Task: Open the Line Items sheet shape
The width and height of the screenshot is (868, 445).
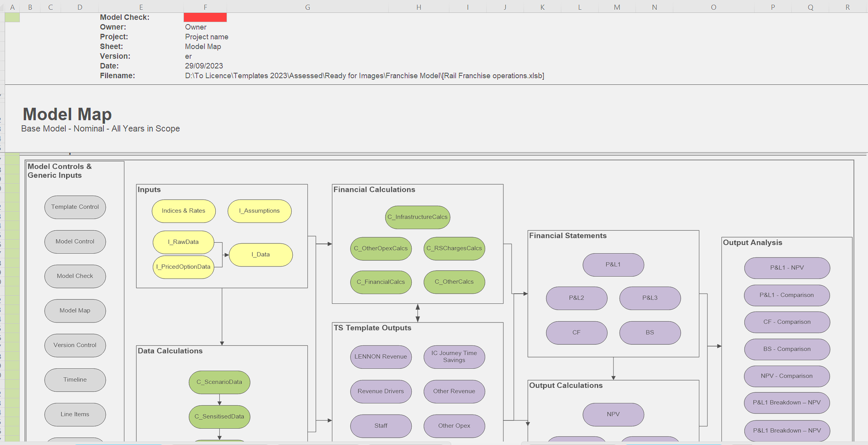Action: (75, 414)
